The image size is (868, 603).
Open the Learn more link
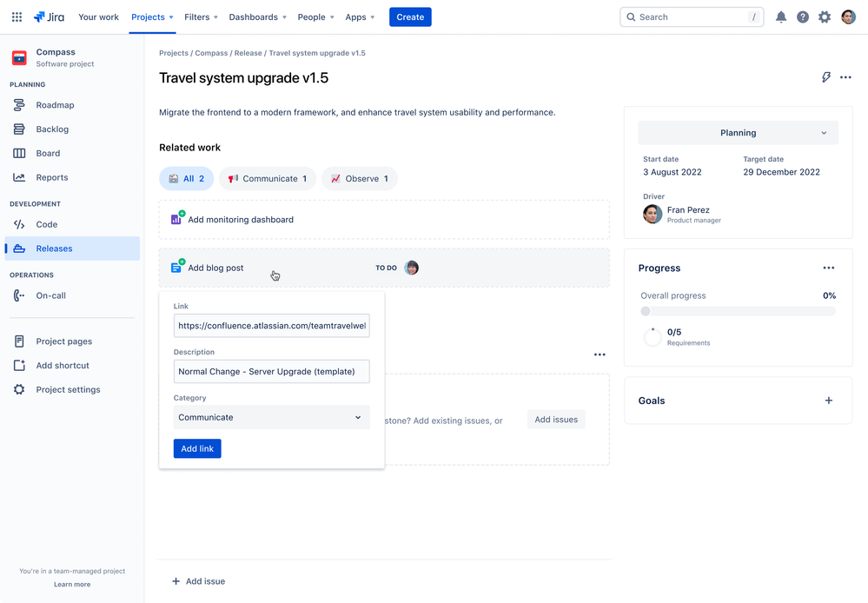pos(72,585)
